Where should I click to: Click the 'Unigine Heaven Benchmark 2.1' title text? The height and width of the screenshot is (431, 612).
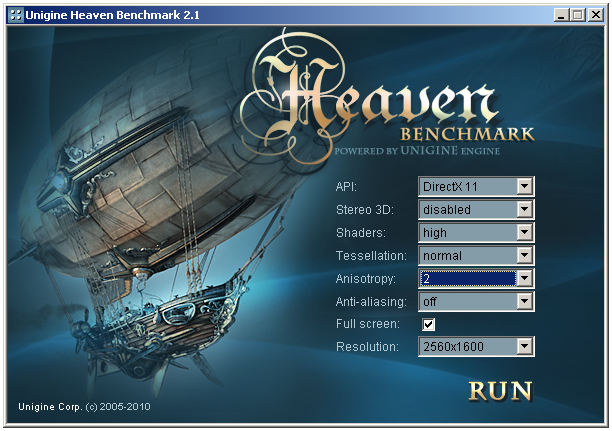112,15
